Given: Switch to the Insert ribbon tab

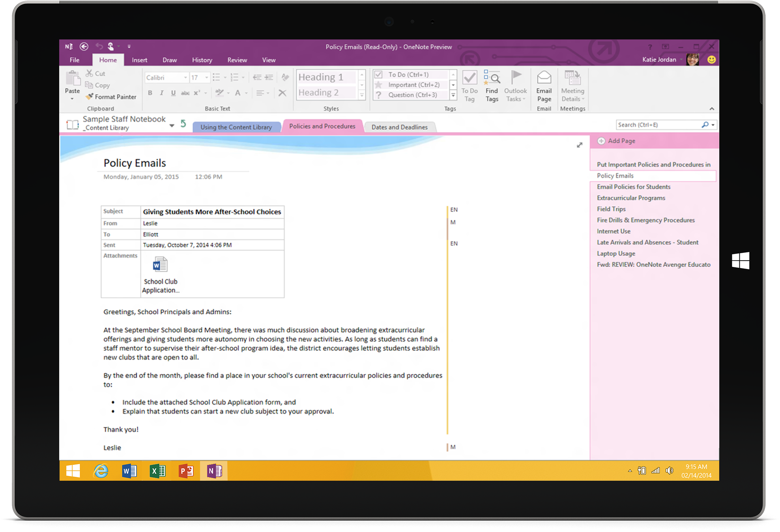Looking at the screenshot, I should [139, 60].
